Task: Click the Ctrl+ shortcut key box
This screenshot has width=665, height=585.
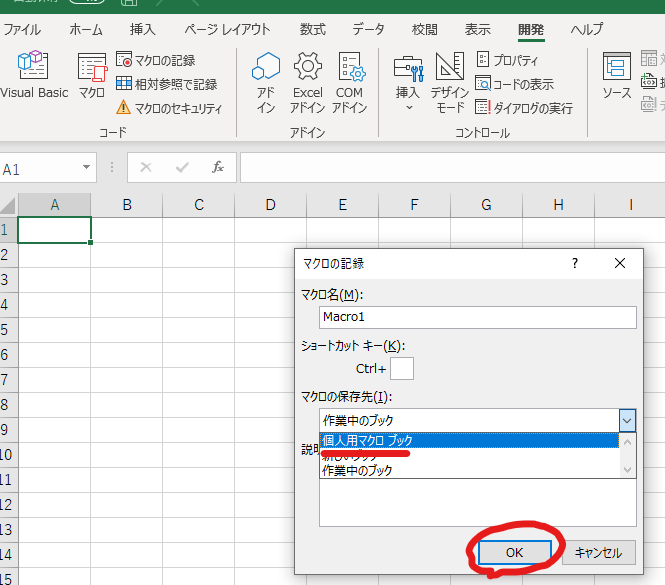Action: pos(402,368)
